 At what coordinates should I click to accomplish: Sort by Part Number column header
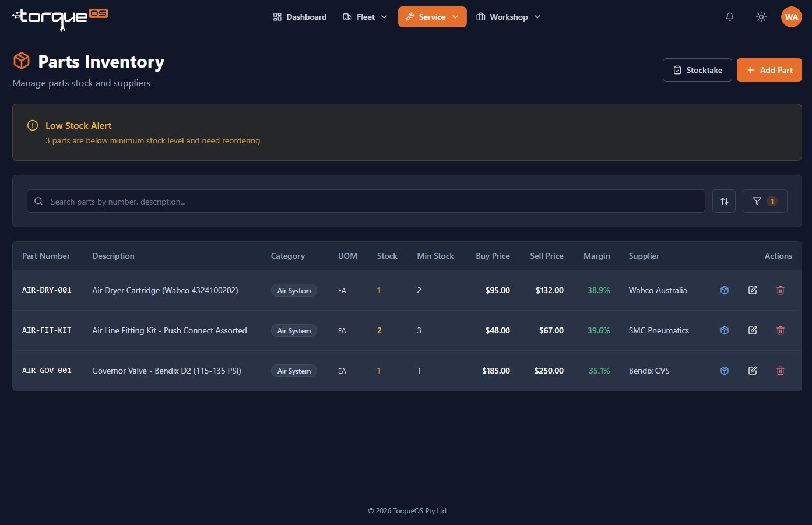coord(46,256)
